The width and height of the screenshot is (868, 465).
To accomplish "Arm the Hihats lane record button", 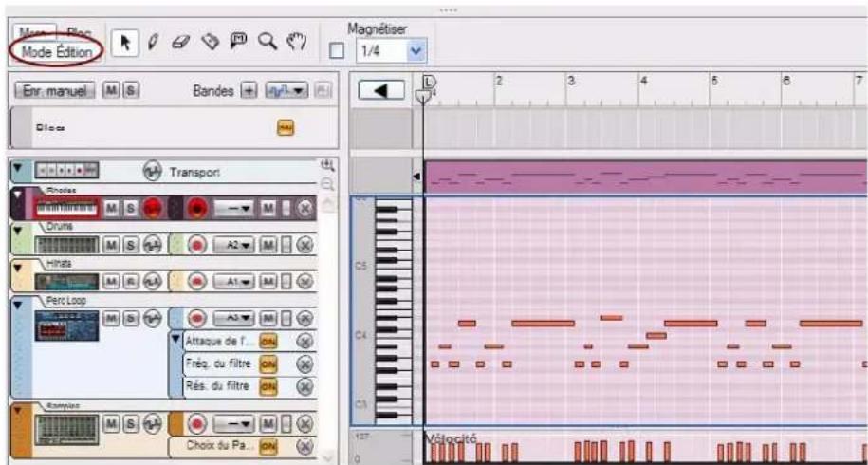I will pos(197,281).
